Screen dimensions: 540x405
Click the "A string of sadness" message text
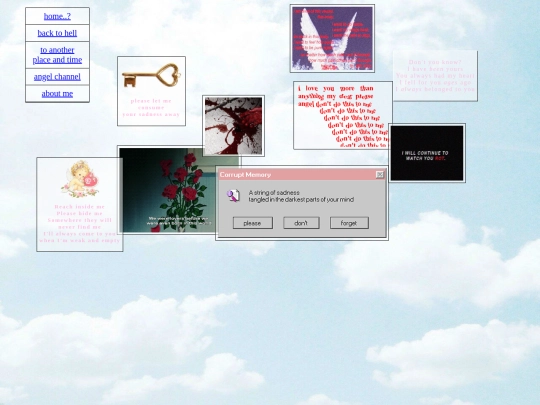point(301,196)
